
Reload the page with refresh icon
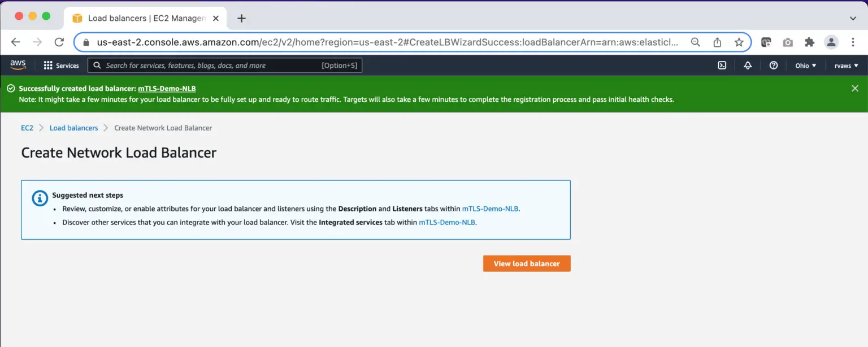point(59,42)
